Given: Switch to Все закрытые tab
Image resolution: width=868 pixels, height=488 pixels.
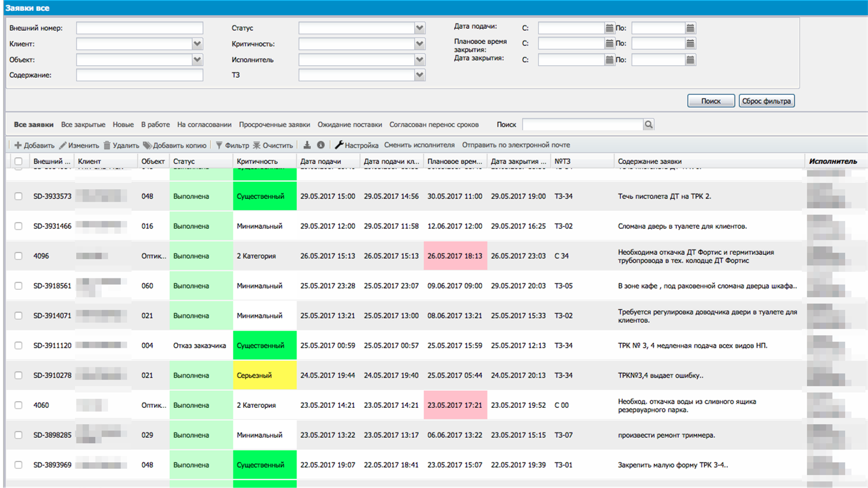Looking at the screenshot, I should (83, 125).
